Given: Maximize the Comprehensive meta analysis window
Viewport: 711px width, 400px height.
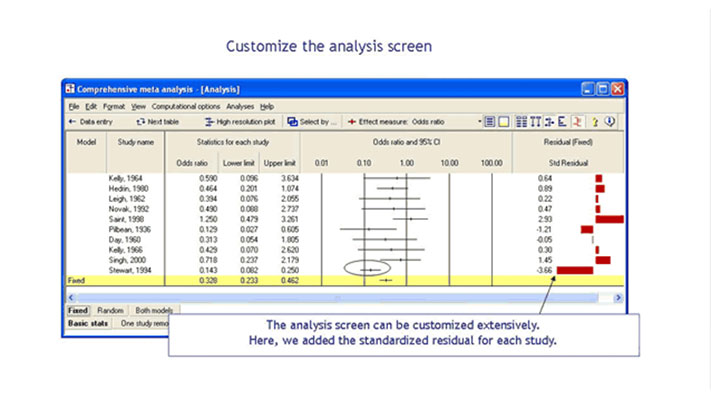Looking at the screenshot, I should click(603, 89).
